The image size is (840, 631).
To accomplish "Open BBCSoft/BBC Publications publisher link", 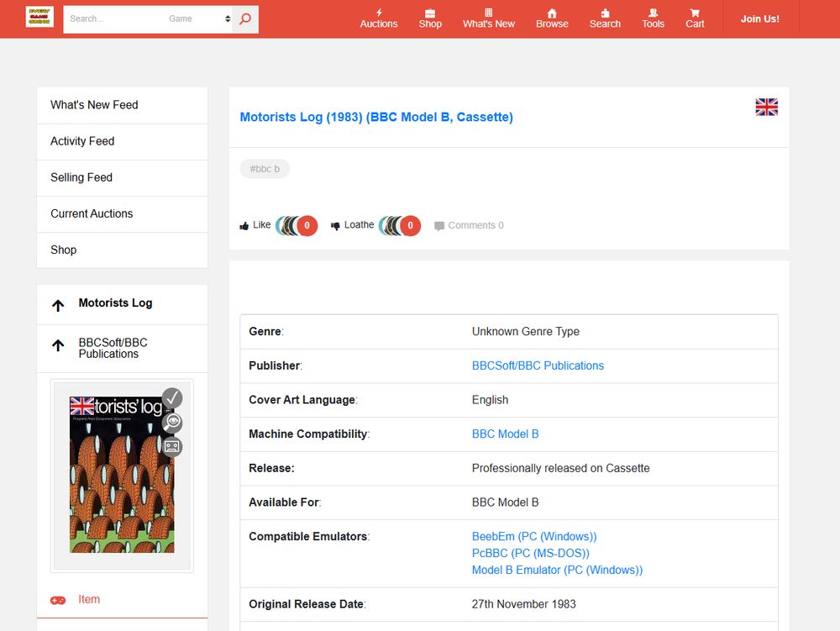I will pos(538,365).
